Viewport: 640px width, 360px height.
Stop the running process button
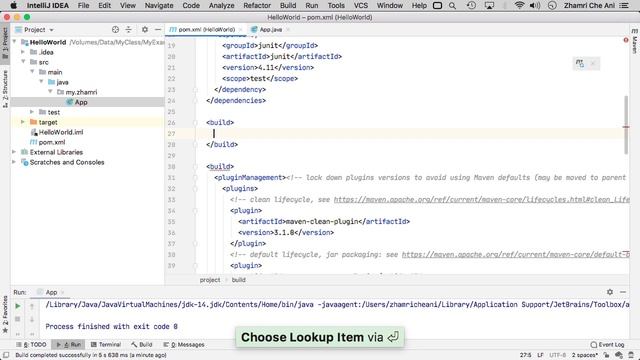pos(18,319)
